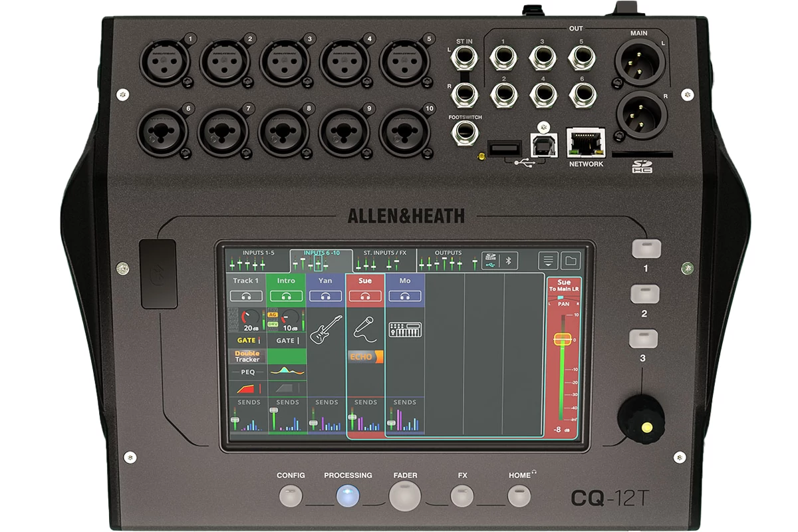Open the red compressor curve on Track 1

click(x=247, y=388)
